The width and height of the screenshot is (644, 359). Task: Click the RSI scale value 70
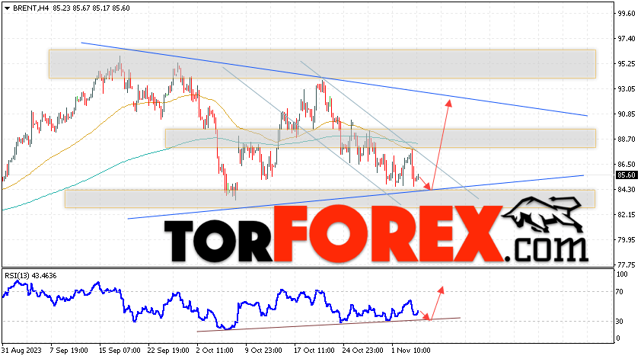[x=620, y=292]
